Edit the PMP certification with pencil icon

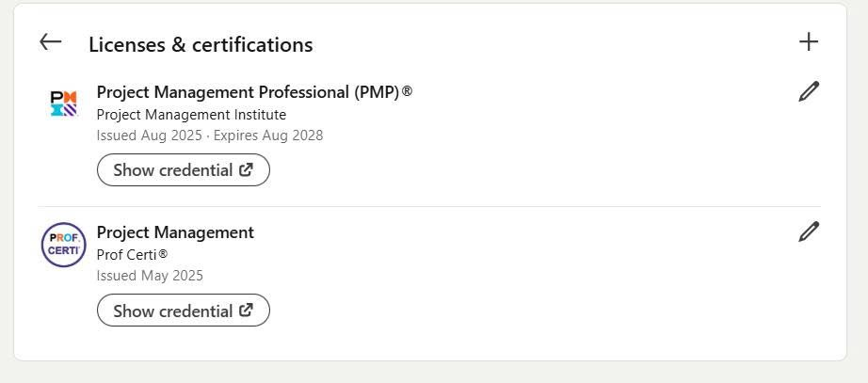click(809, 91)
